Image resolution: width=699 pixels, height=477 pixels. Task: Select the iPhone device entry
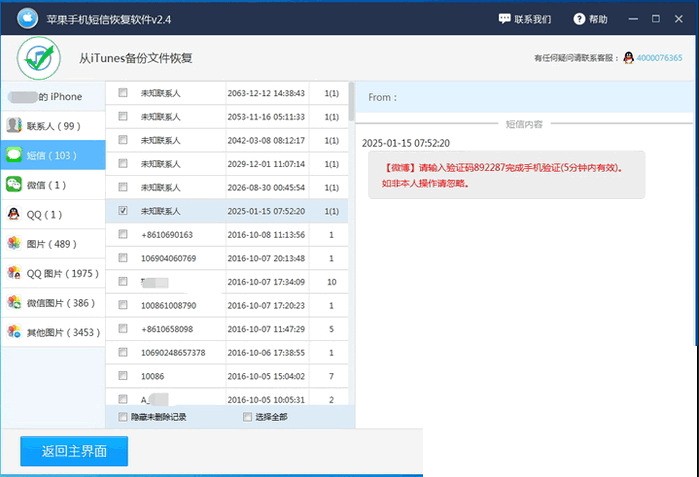[53, 96]
